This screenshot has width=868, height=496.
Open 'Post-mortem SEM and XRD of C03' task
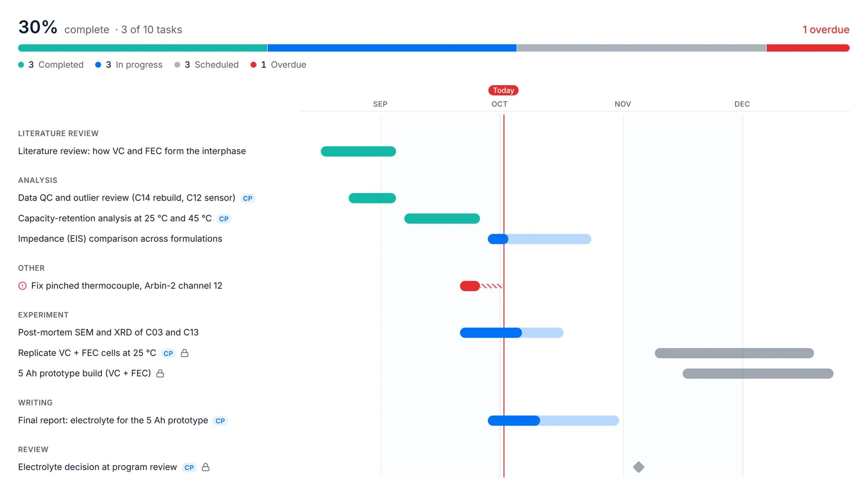pos(108,332)
